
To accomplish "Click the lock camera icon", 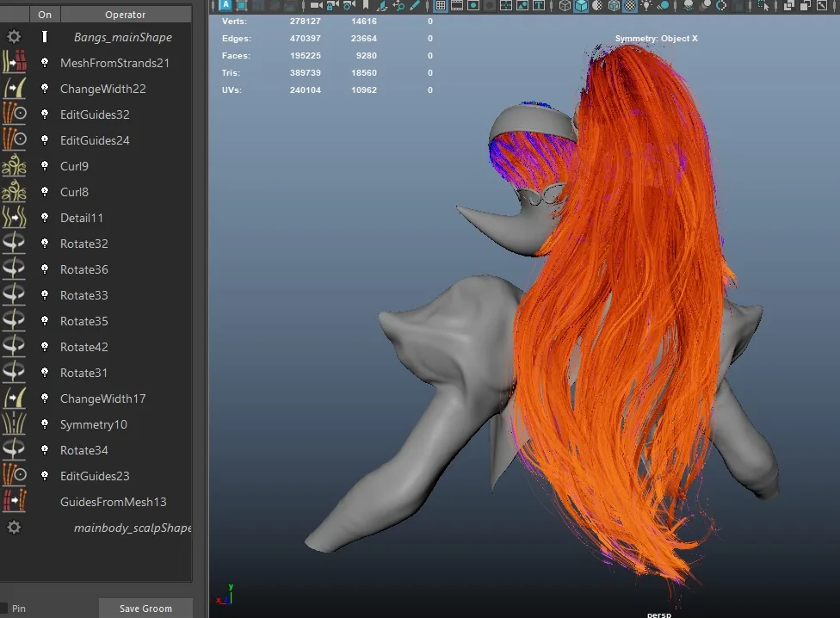I will click(x=332, y=5).
